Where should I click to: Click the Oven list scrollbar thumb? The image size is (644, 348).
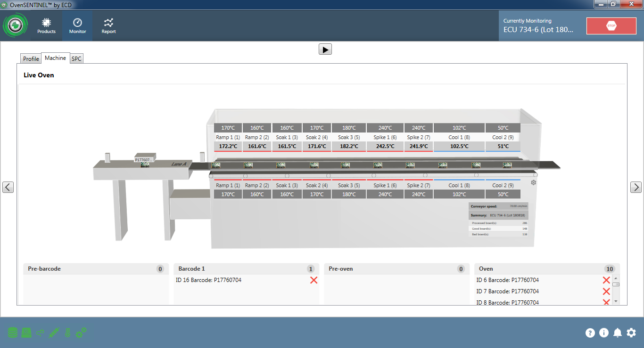click(x=616, y=284)
